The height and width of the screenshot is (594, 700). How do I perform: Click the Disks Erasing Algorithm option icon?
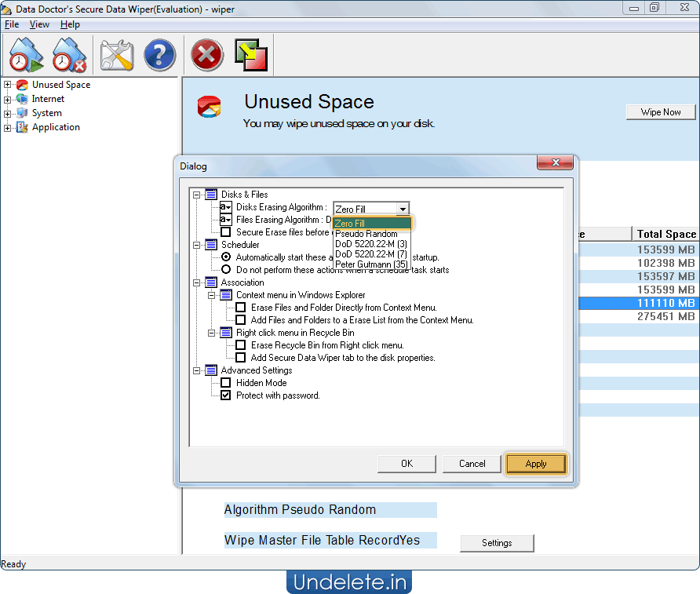pos(226,207)
